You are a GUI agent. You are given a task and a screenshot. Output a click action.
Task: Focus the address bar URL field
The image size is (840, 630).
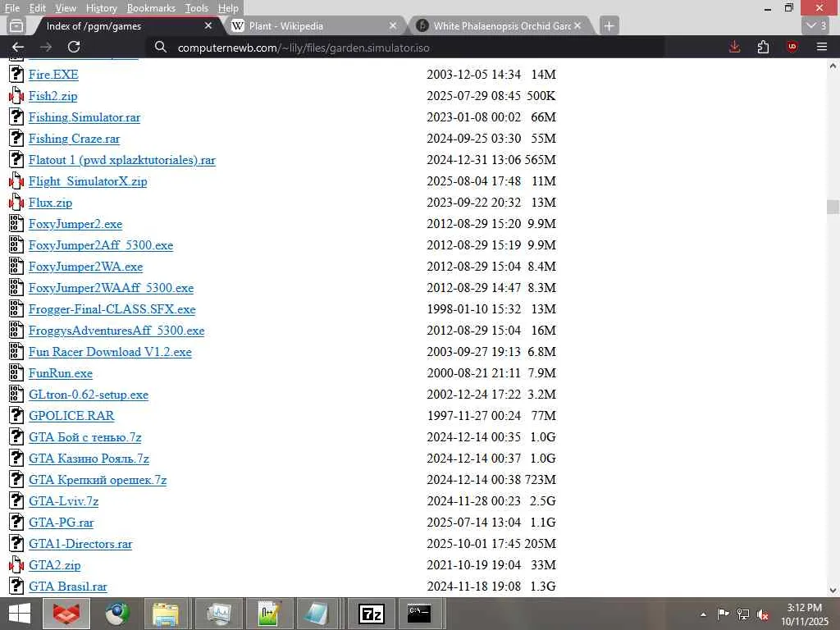click(407, 48)
